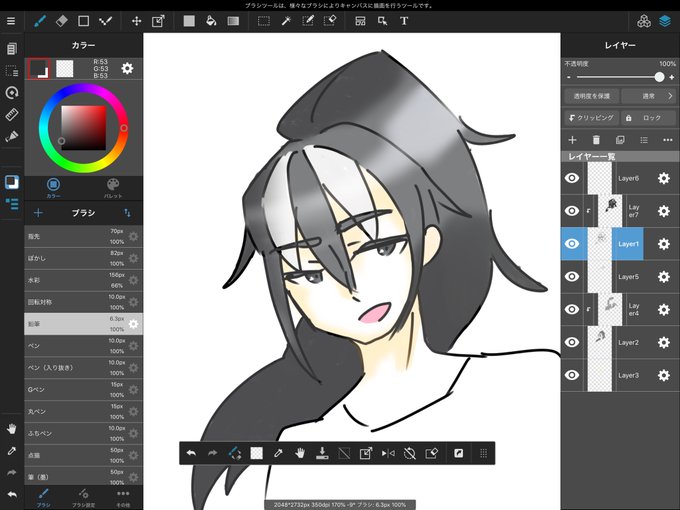Select the Operation tool with cursor
The image size is (680, 510).
(x=382, y=21)
